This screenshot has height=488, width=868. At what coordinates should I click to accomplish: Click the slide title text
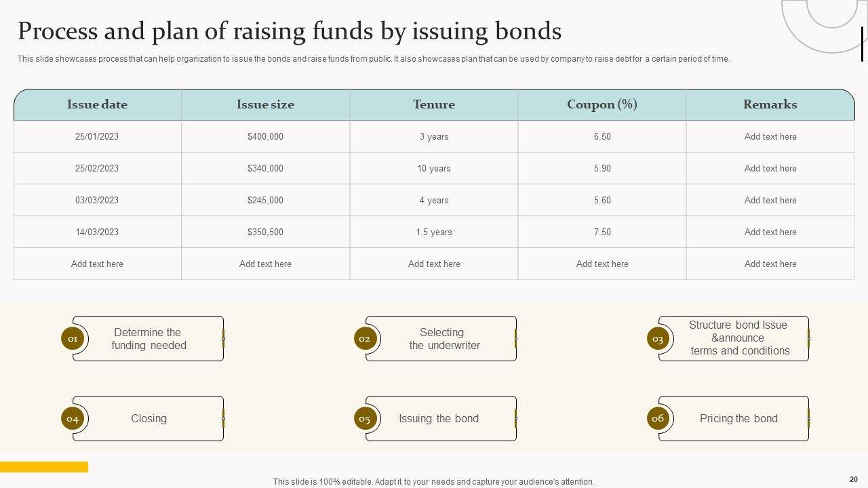[290, 31]
